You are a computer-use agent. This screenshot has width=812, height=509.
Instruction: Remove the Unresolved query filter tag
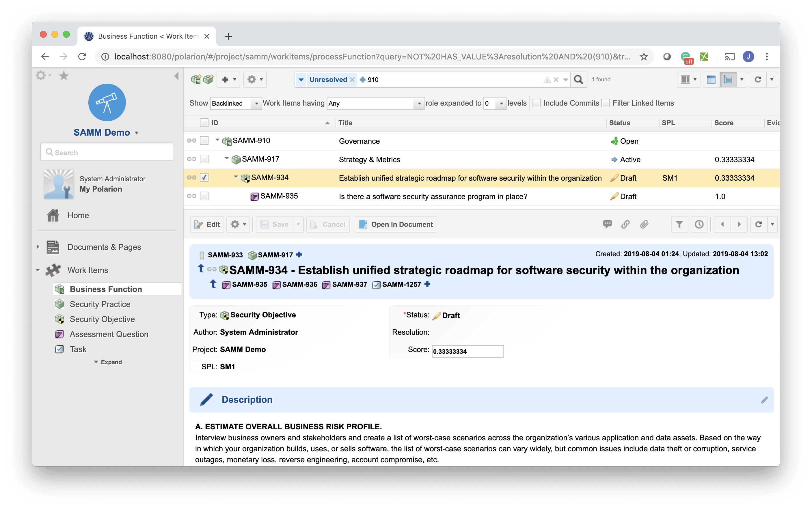(352, 80)
